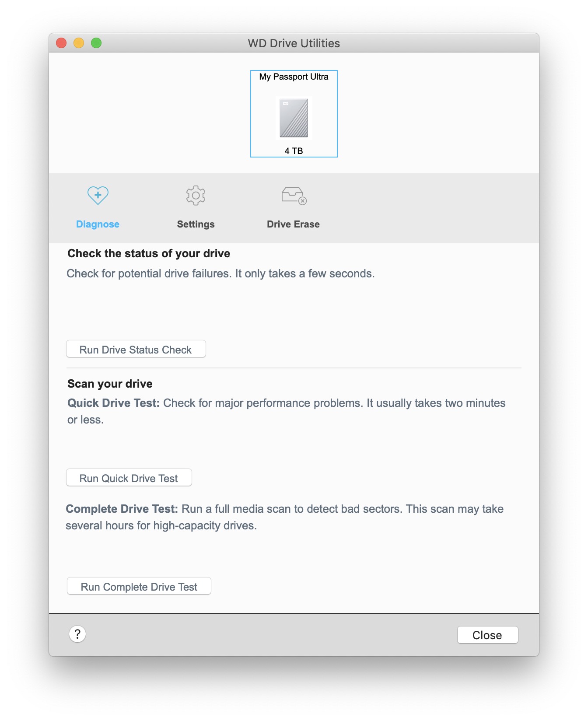Run Drive Status Check

pyautogui.click(x=136, y=349)
